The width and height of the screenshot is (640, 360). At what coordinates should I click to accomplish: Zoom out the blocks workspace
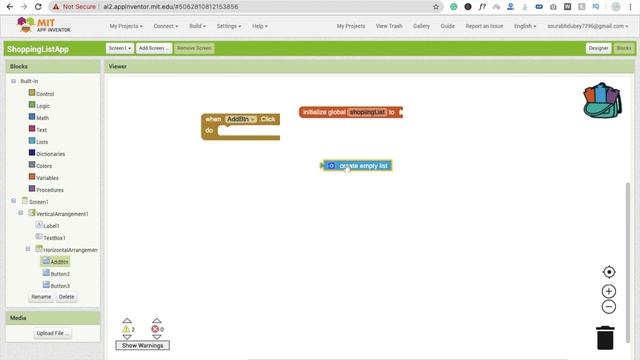pyautogui.click(x=609, y=307)
